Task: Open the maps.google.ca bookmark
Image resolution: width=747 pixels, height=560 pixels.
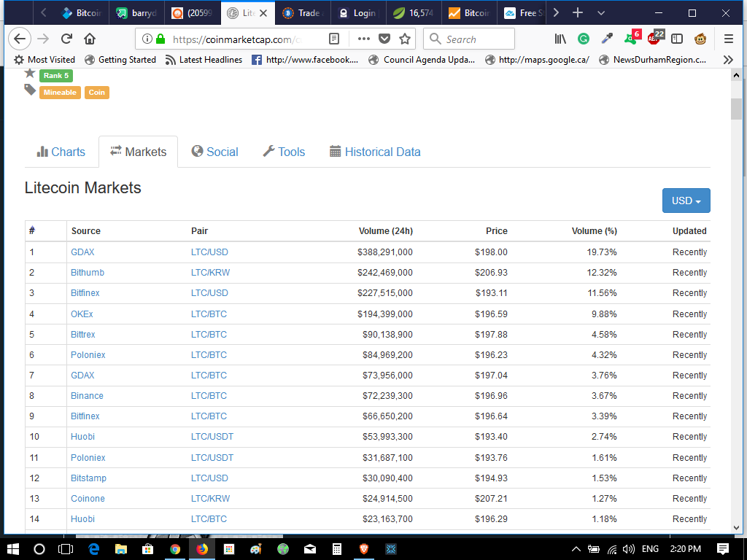Action: (537, 60)
